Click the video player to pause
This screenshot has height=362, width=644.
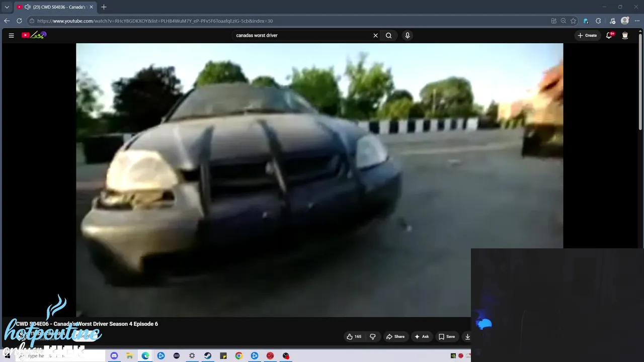point(319,180)
